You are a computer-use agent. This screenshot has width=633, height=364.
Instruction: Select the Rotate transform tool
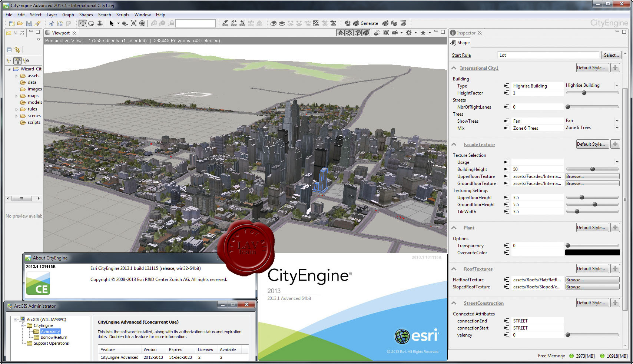[x=142, y=23]
